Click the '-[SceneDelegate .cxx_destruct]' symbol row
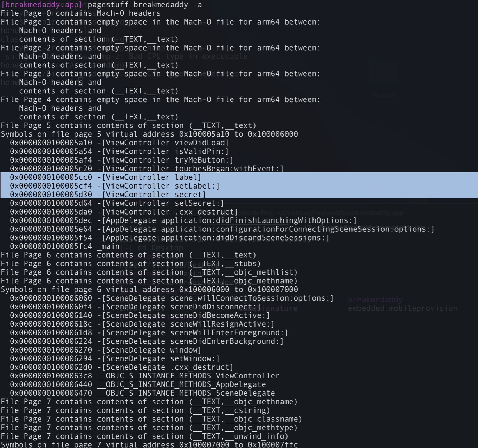 coord(122,367)
